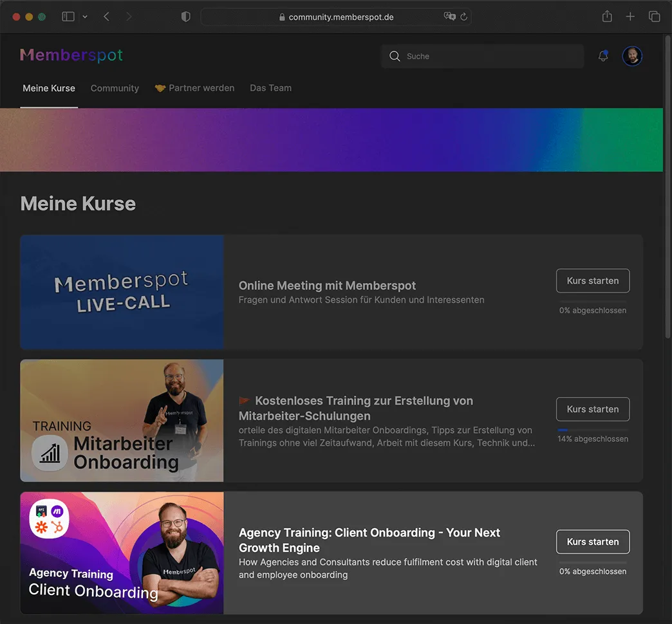Image resolution: width=672 pixels, height=624 pixels.
Task: Click the Online Meeting 0% progress bar
Action: 592,302
